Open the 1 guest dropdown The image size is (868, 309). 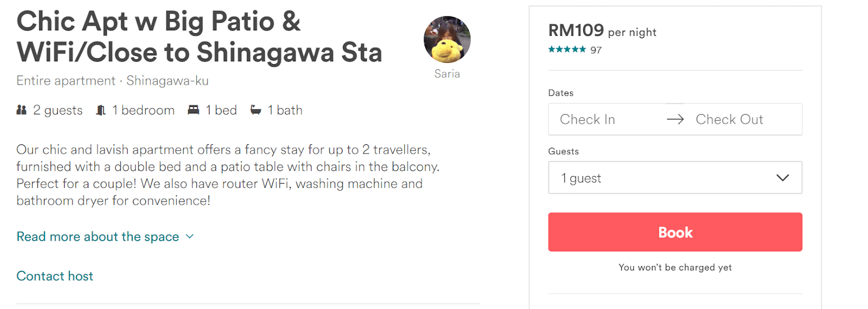tap(675, 178)
